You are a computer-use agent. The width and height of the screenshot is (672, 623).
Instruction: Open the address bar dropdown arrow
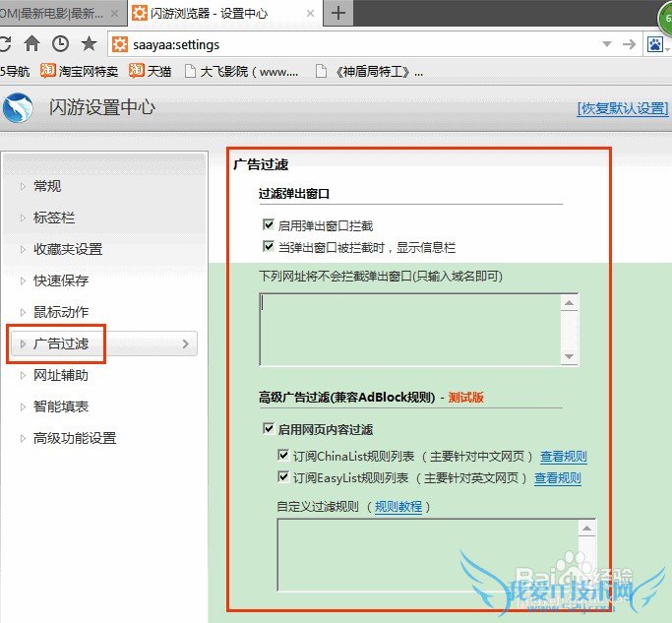606,43
